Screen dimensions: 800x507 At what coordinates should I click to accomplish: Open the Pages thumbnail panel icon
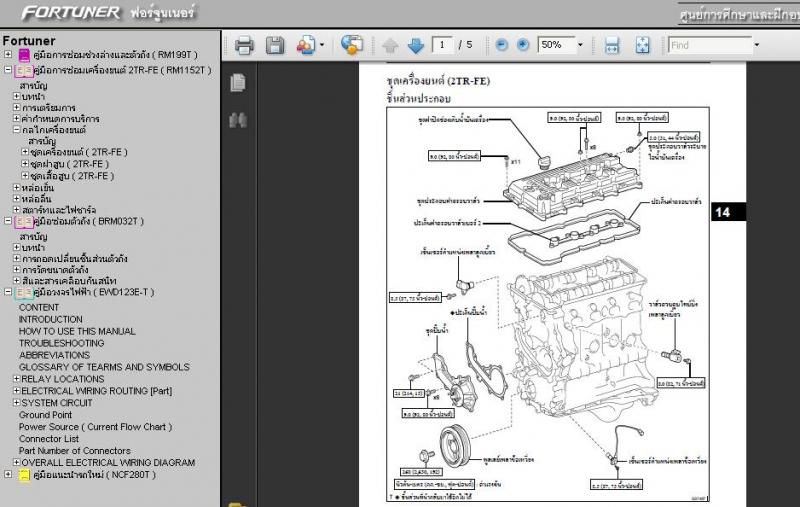[x=237, y=82]
